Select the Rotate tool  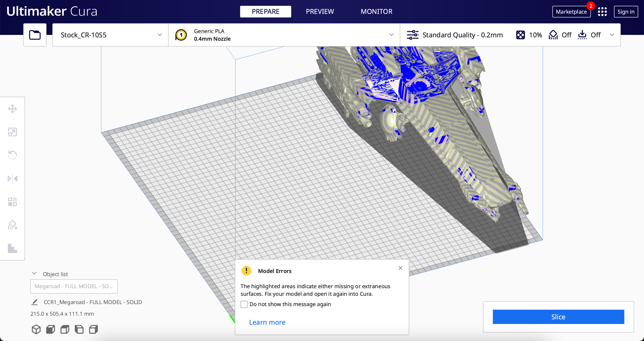[x=13, y=155]
